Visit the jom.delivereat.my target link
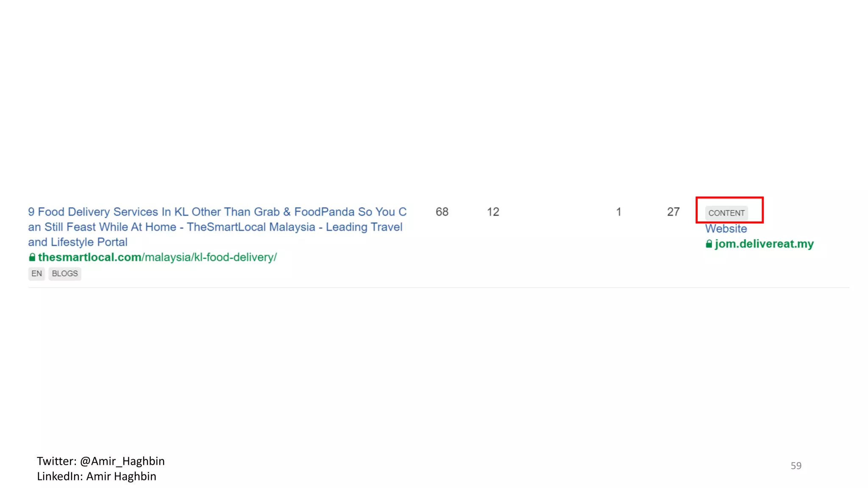 (764, 244)
